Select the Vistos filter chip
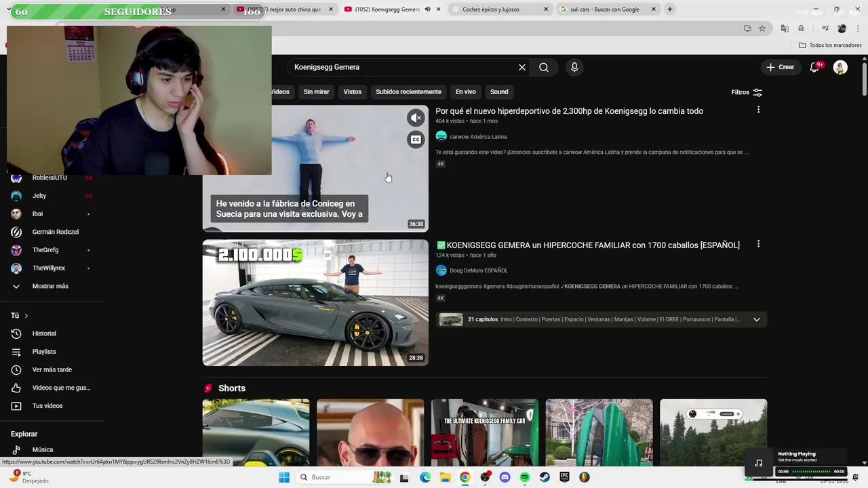Viewport: 868px width, 488px height. (353, 91)
